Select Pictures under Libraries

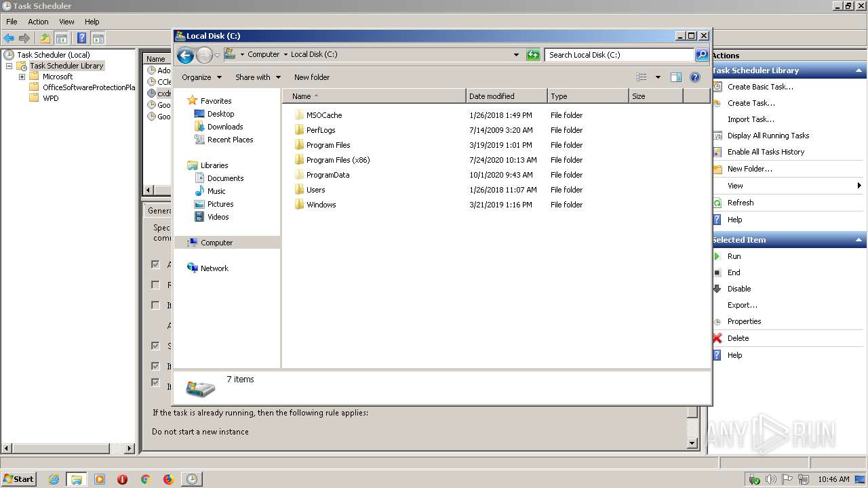(220, 204)
